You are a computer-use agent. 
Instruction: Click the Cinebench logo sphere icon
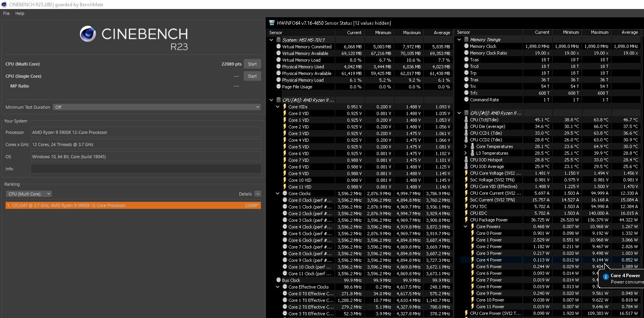click(88, 34)
